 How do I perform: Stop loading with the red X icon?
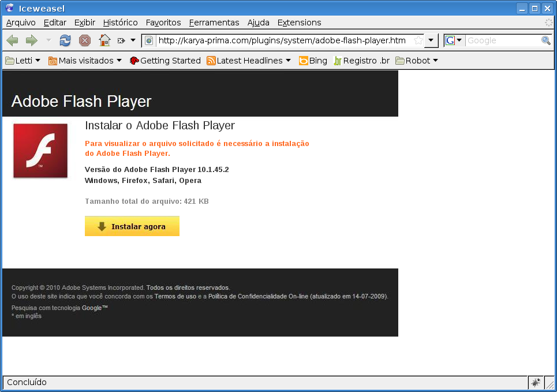point(84,40)
